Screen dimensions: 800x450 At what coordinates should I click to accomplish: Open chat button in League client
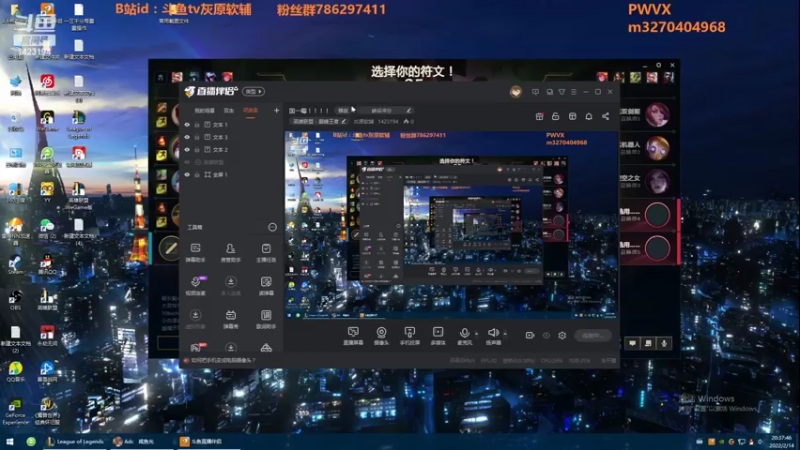coord(633,343)
